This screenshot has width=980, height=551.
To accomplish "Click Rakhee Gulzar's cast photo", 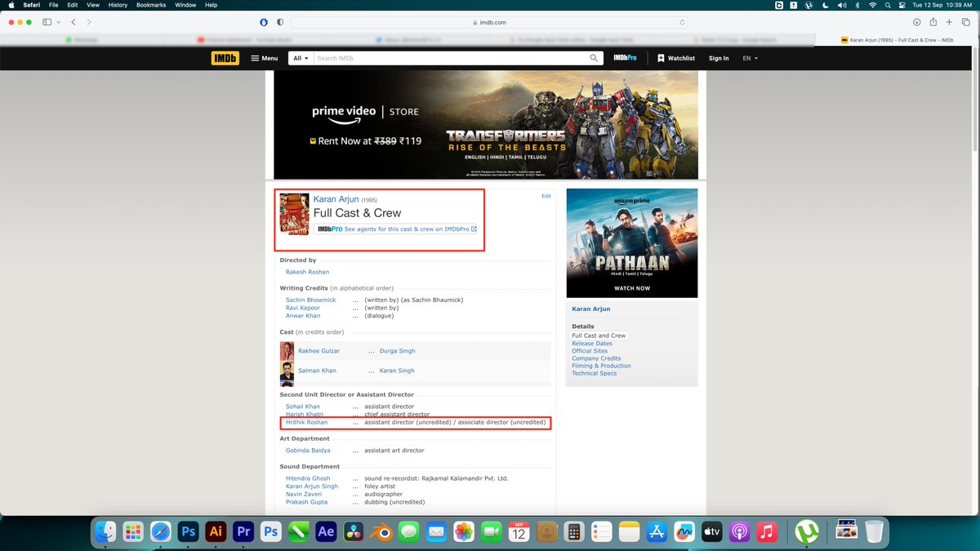I will [287, 351].
